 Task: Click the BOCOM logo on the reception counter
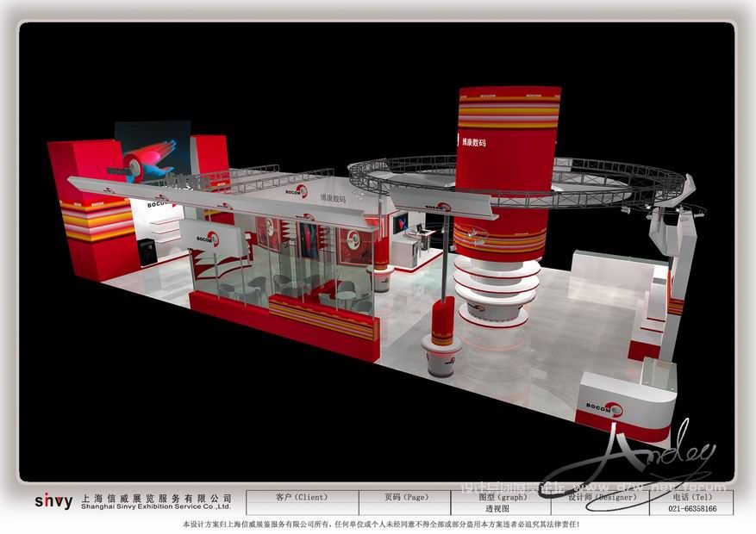[x=604, y=409]
